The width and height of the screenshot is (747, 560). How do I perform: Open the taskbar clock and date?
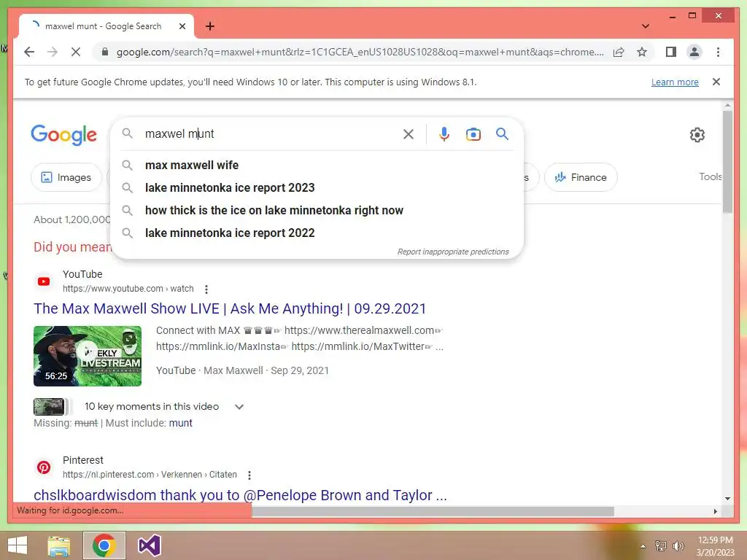715,546
